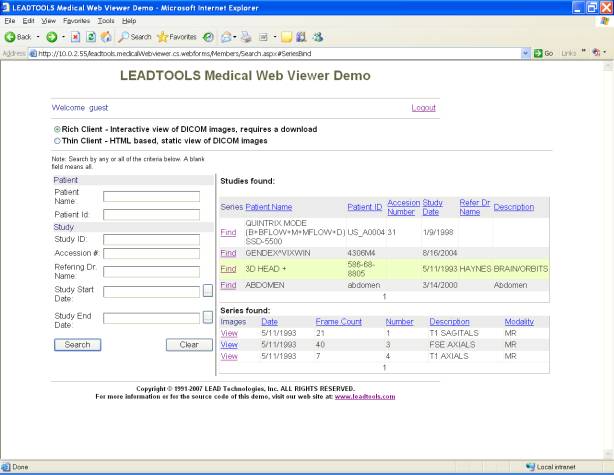Click the View link for the FSE AXIALS series
The height and width of the screenshot is (475, 614).
[229, 345]
